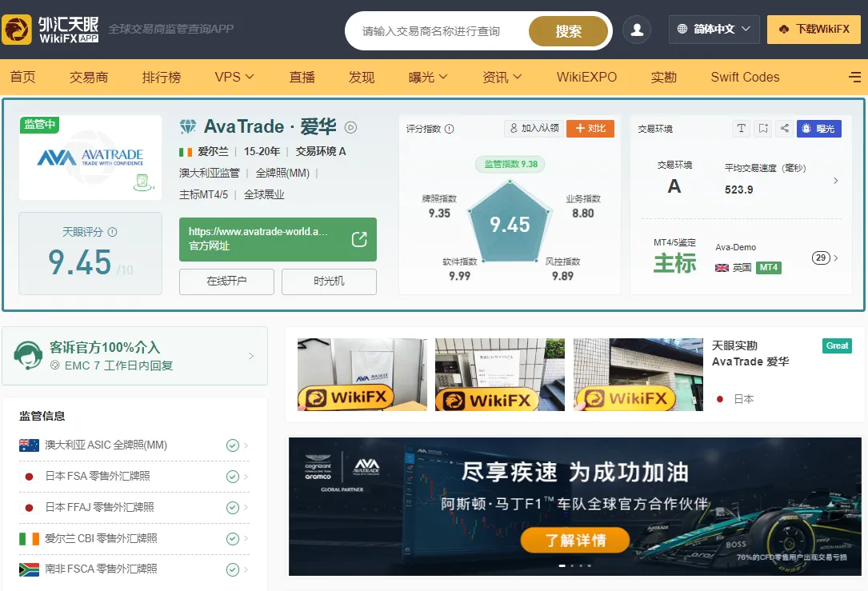Open 实勘 navigation item
The height and width of the screenshot is (591, 868).
tap(664, 77)
